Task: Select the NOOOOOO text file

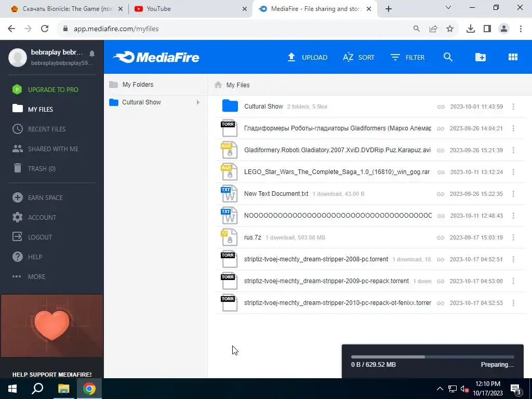Action: pos(338,216)
